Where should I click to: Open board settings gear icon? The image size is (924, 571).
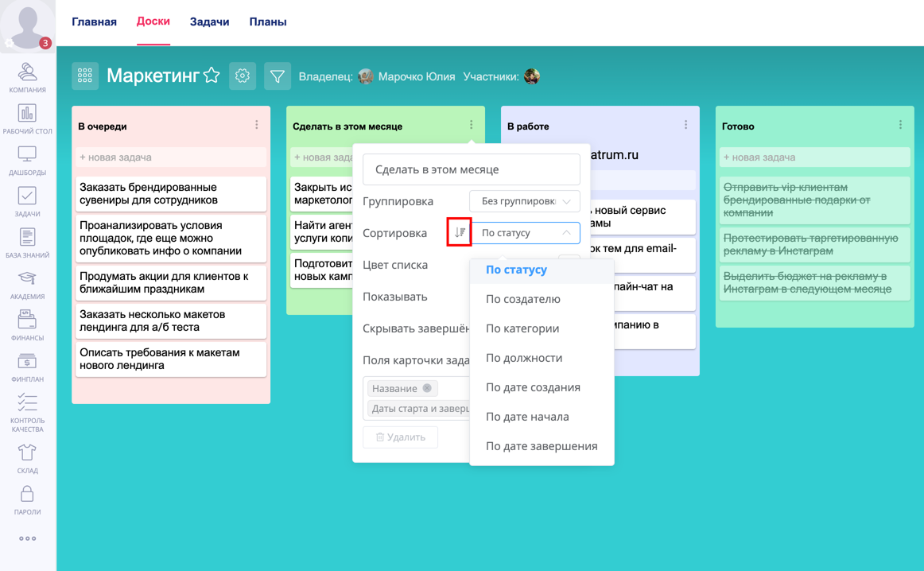tap(243, 76)
